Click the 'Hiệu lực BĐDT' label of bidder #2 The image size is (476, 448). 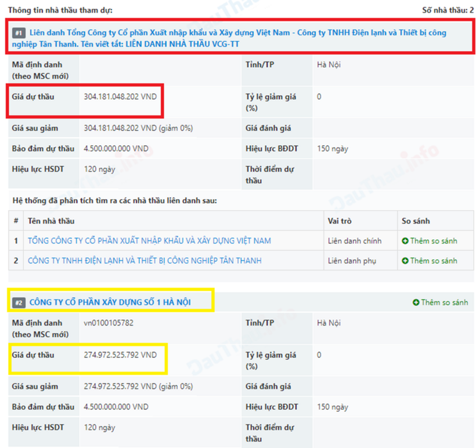point(272,407)
